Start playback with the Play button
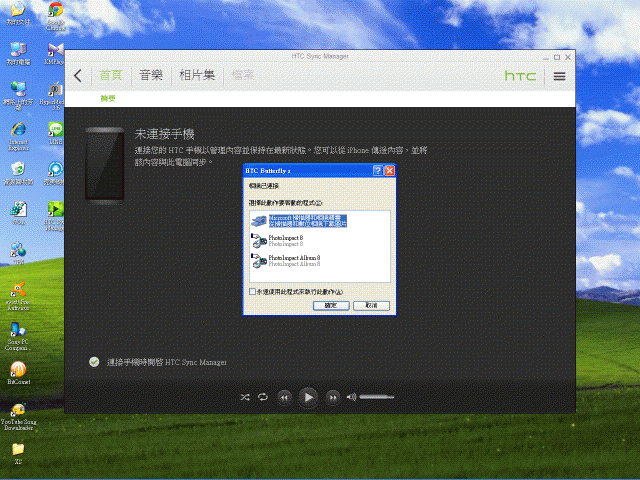 pos(309,397)
